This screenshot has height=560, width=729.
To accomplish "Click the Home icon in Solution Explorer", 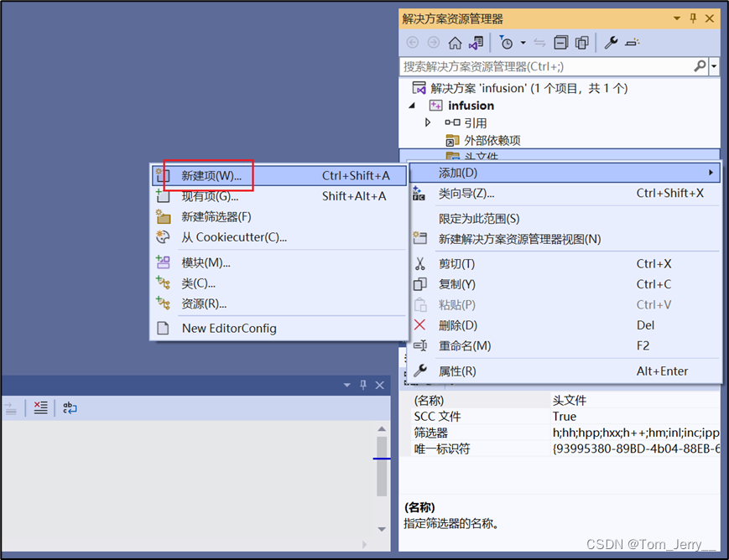I will coord(455,43).
